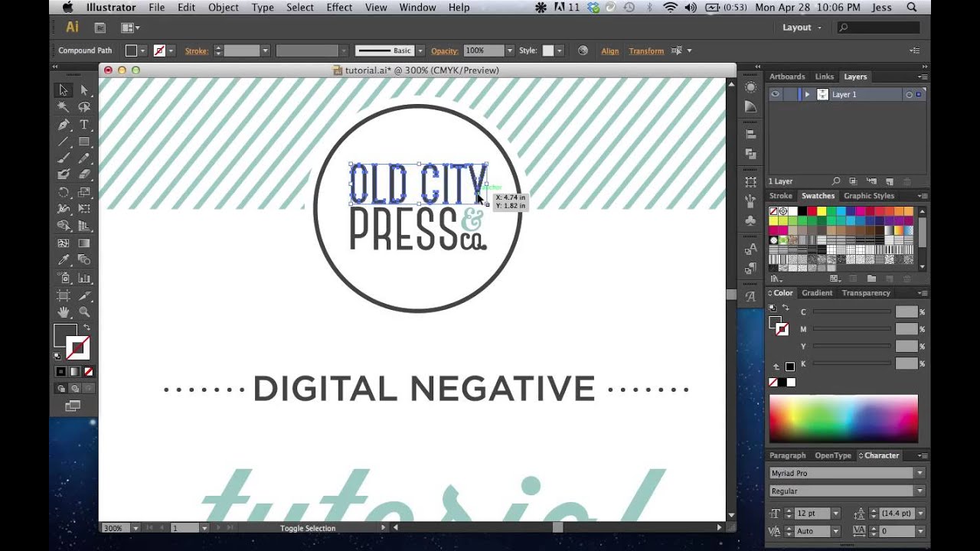Open the File menu
980x551 pixels.
coord(156,7)
